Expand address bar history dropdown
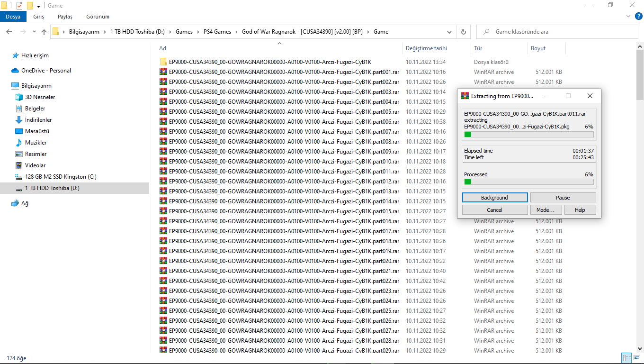The height and width of the screenshot is (364, 644). point(449,32)
